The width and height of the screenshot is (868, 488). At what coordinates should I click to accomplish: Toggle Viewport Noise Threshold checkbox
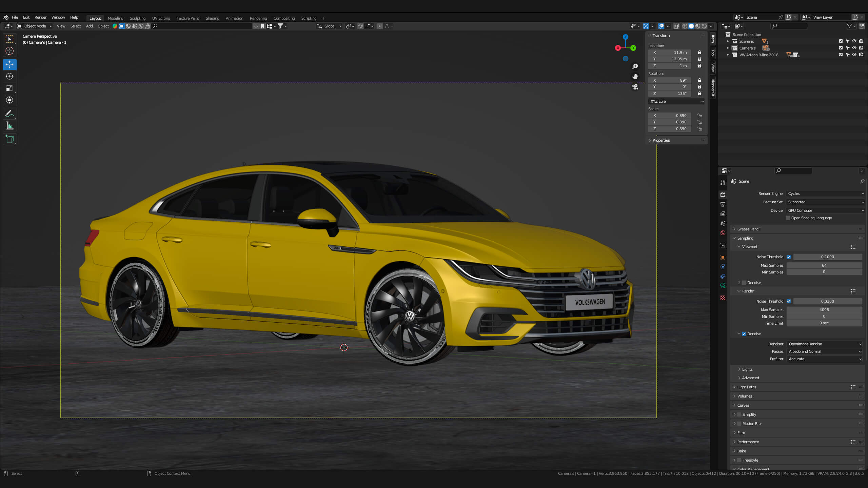pyautogui.click(x=789, y=257)
